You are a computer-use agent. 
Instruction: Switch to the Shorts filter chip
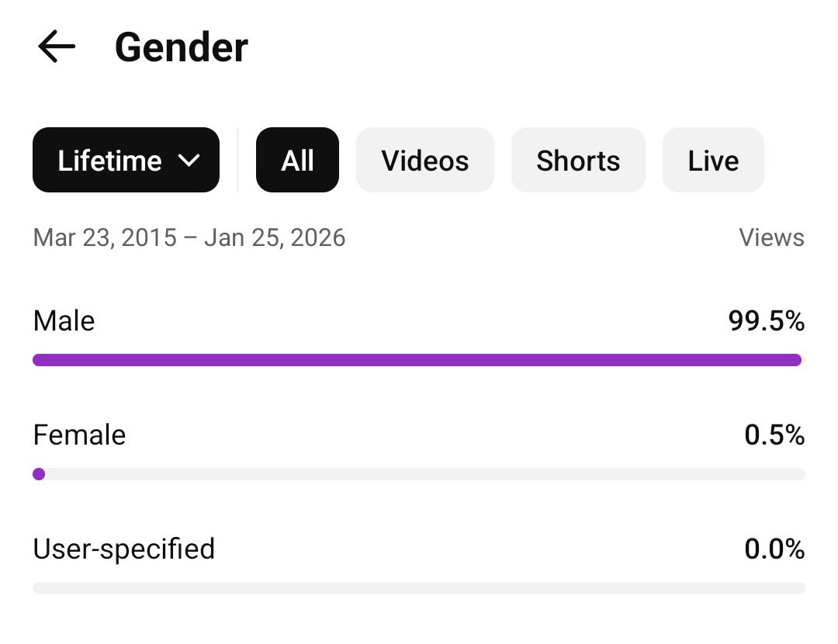[578, 161]
